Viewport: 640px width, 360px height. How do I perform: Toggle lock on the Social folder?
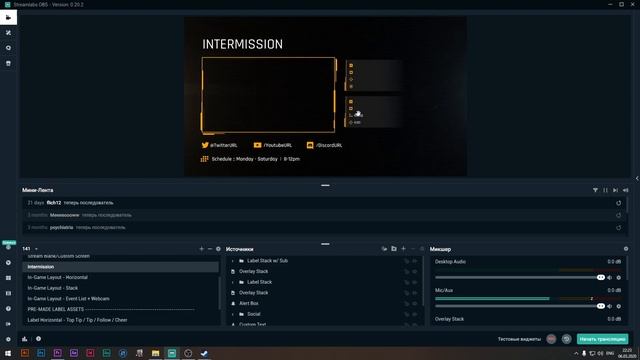[x=407, y=314]
